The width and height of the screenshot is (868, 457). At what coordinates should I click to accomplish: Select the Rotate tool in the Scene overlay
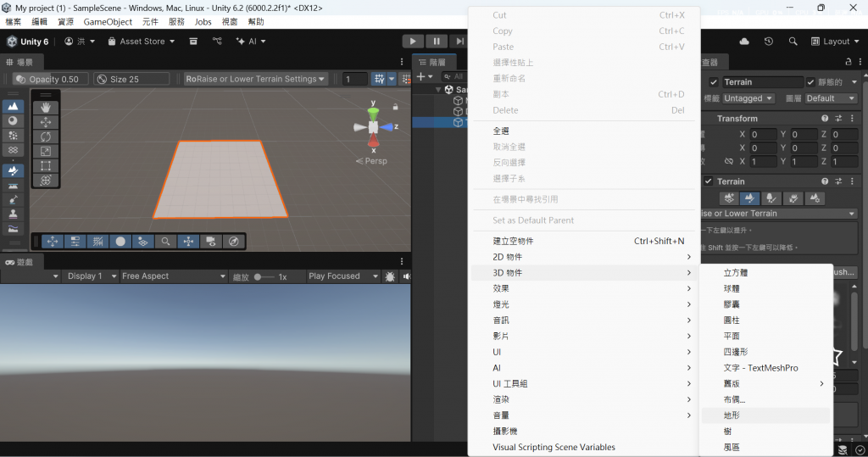click(x=46, y=137)
